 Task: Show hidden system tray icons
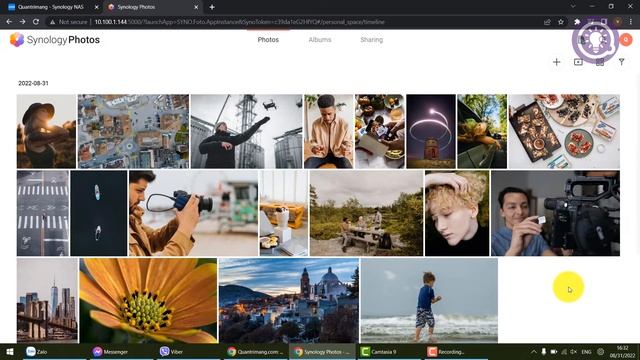[534, 351]
